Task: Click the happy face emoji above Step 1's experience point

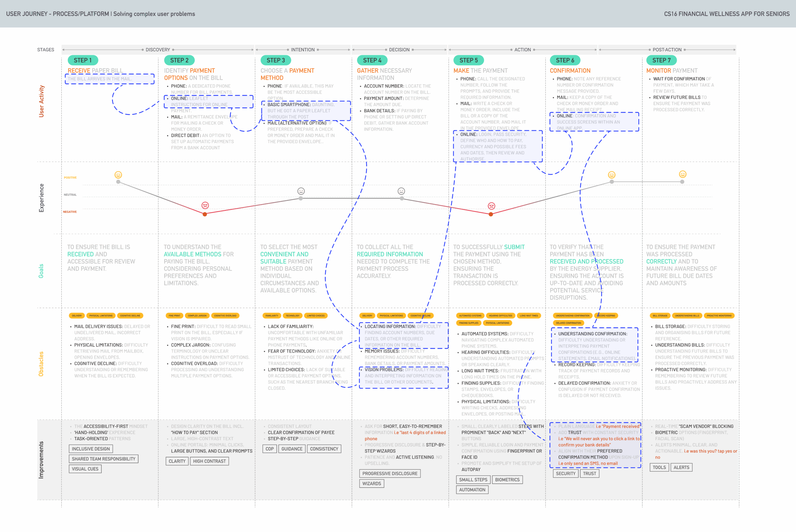Action: [x=118, y=175]
